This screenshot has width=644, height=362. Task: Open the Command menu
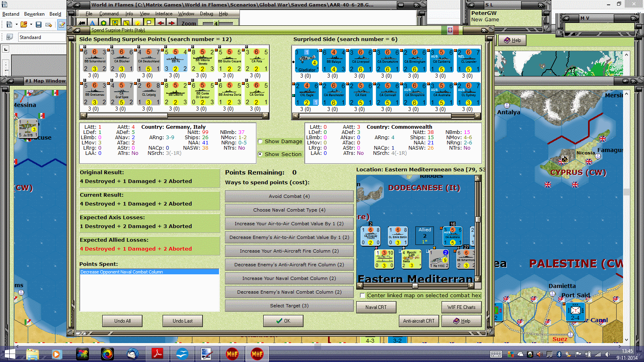(x=109, y=14)
